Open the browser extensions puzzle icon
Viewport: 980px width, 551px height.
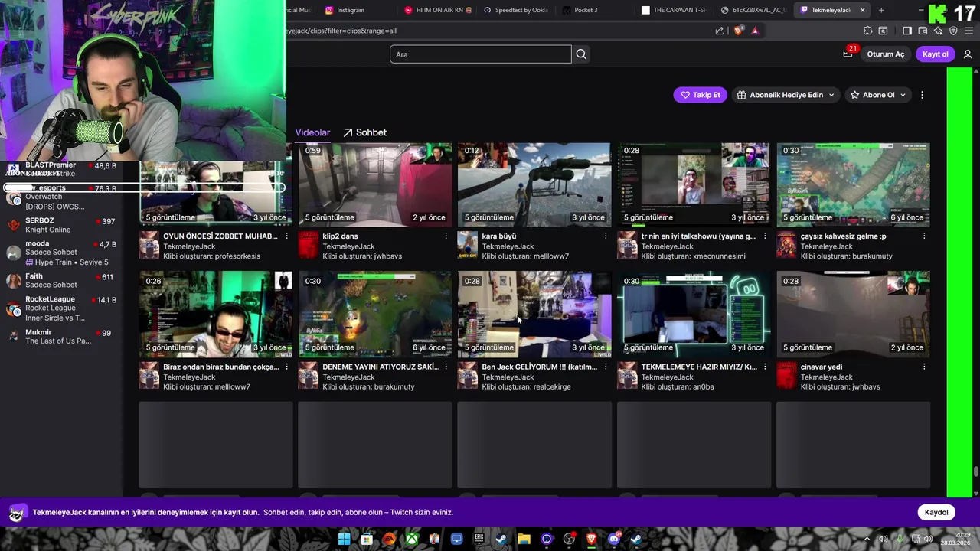867,31
